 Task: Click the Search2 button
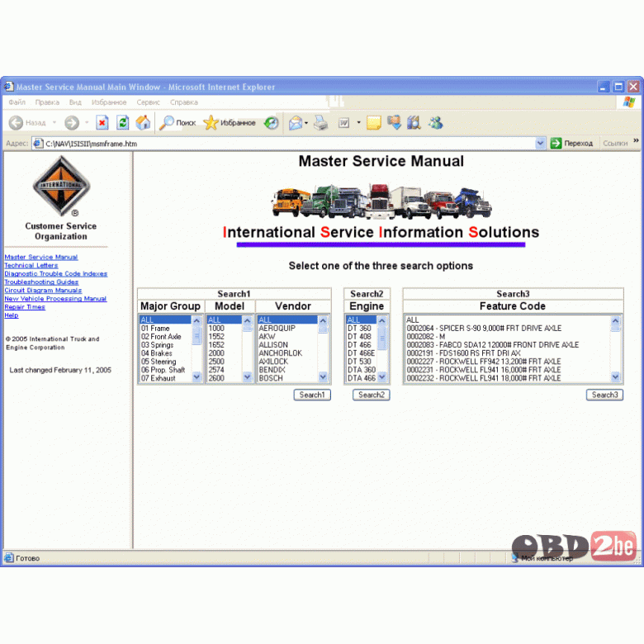point(372,395)
